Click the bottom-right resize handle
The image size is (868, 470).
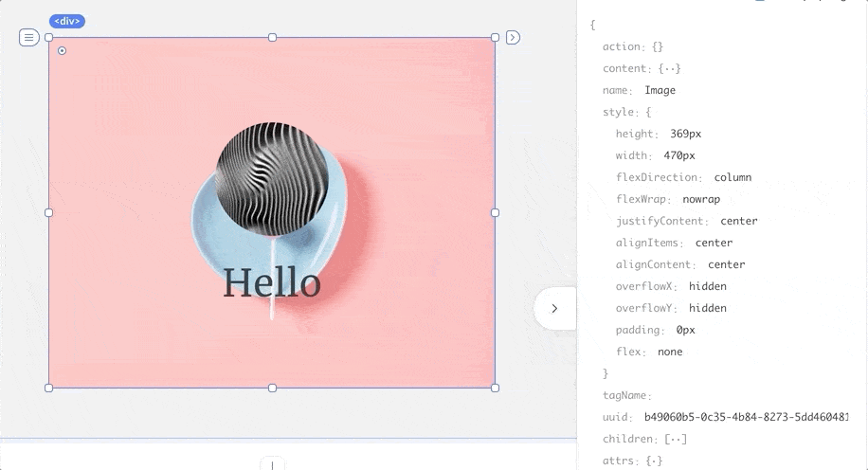click(x=496, y=389)
